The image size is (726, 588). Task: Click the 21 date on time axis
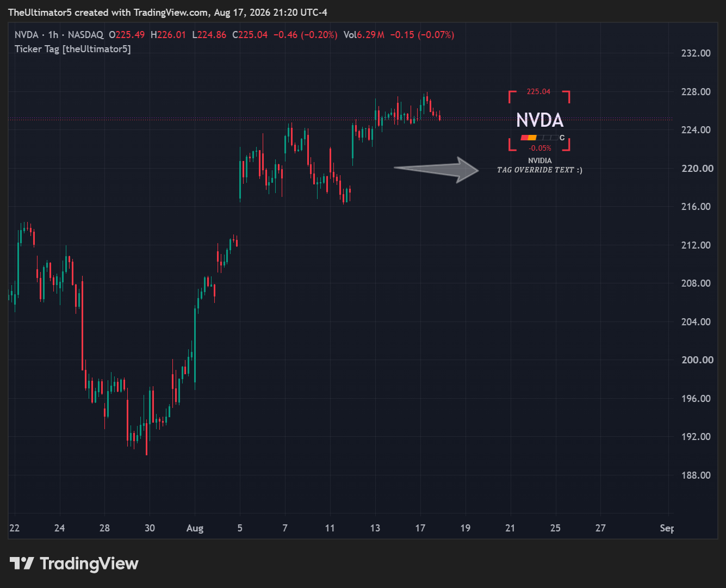click(510, 528)
